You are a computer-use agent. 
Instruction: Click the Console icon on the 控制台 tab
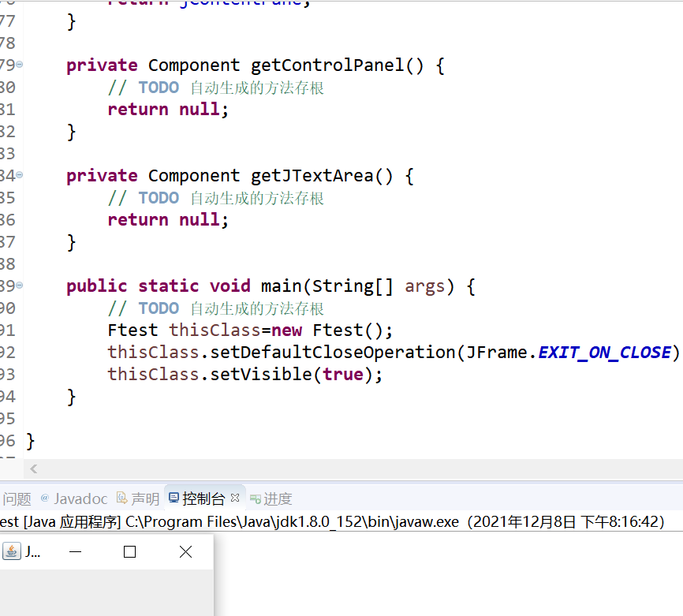[x=173, y=498]
